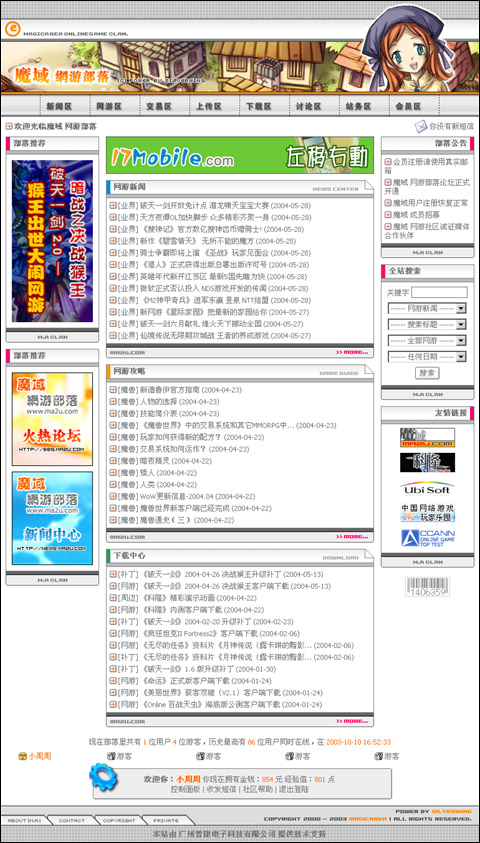480x843 pixels.
Task: Click the 科隆 partner logo
Action: [427, 462]
